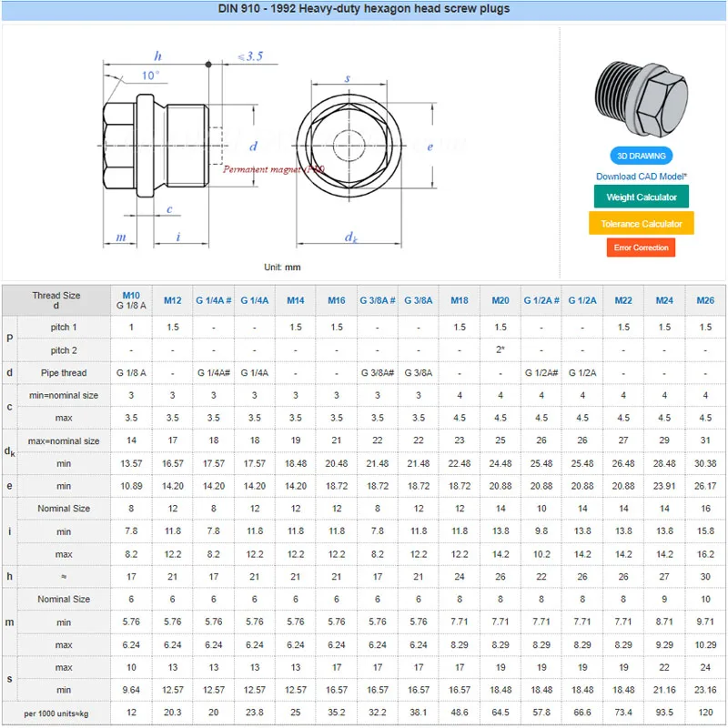Image resolution: width=728 pixels, height=728 pixels.
Task: Open the Tolerance Calculator
Action: tap(640, 224)
